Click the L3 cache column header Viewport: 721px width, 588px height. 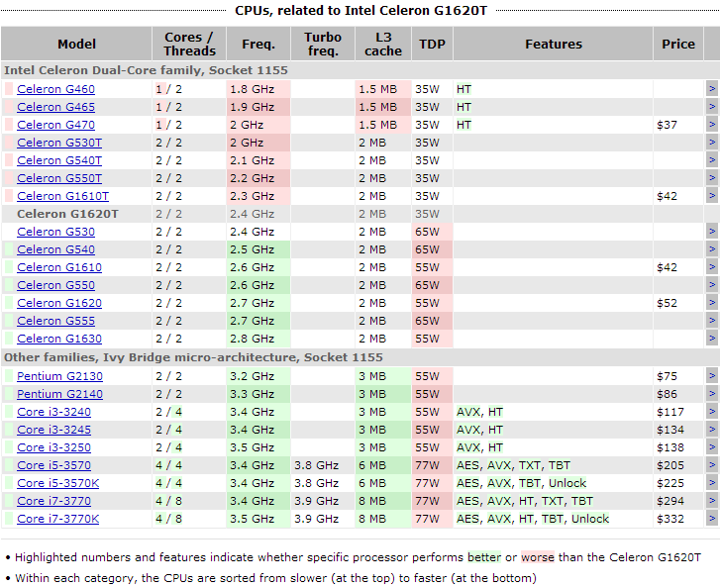pos(383,45)
